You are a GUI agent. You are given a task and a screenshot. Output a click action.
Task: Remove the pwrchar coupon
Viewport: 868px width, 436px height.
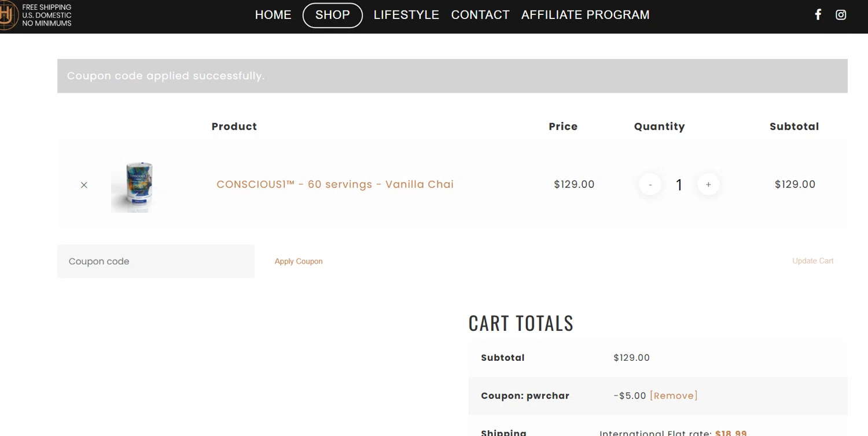pos(674,396)
